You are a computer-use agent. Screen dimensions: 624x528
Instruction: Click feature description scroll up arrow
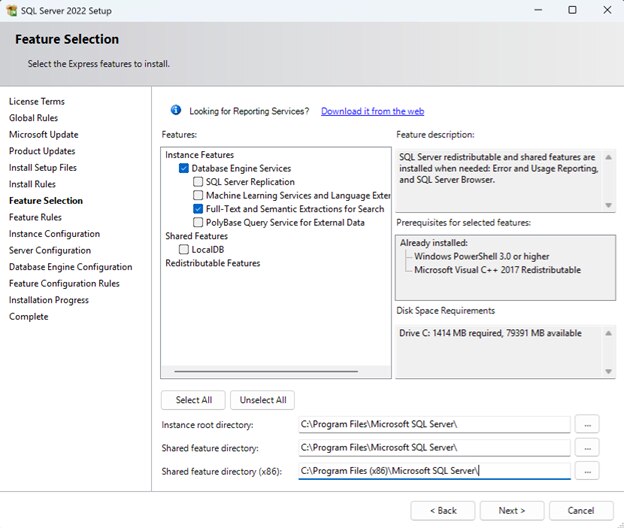tap(608, 157)
